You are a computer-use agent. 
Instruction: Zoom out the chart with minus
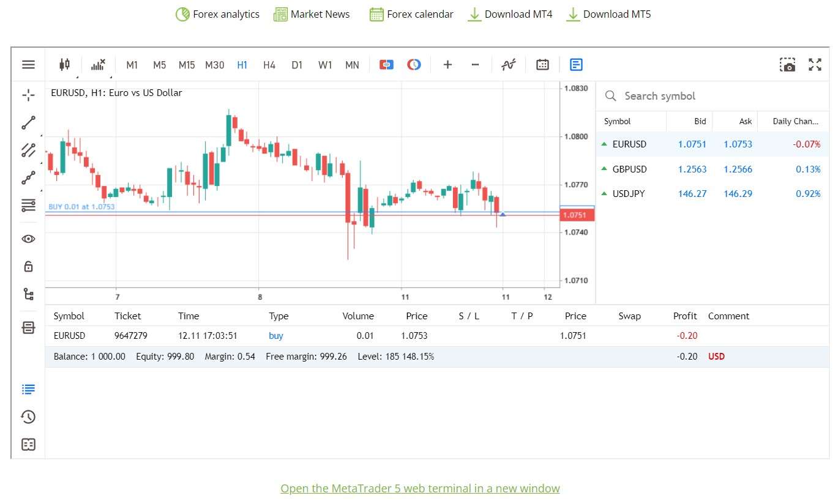475,65
